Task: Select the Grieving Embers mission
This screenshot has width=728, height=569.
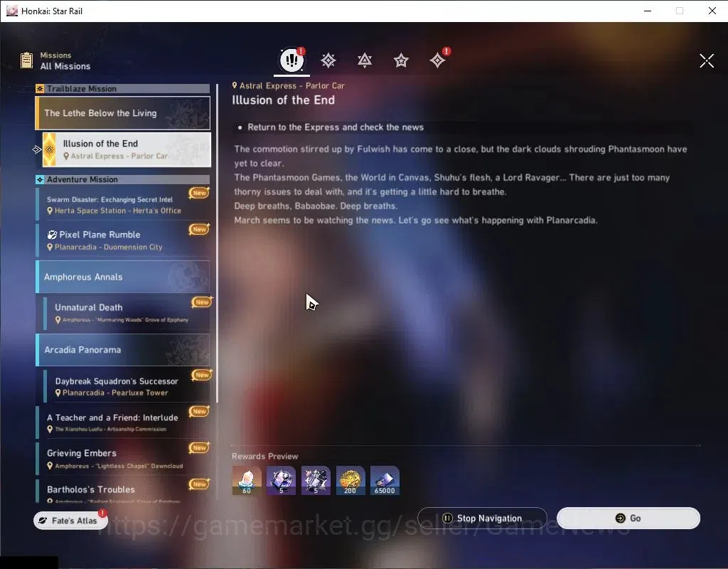Action: (x=122, y=459)
